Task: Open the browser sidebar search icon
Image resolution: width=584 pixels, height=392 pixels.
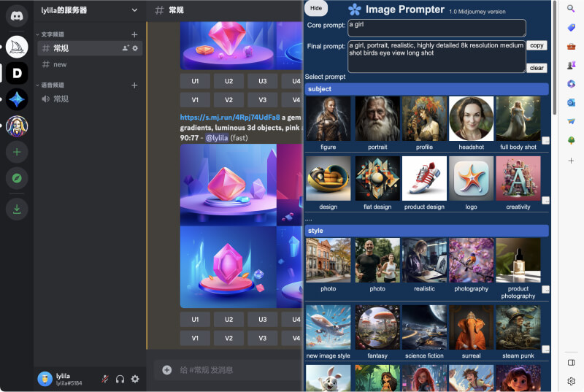Action: point(571,9)
